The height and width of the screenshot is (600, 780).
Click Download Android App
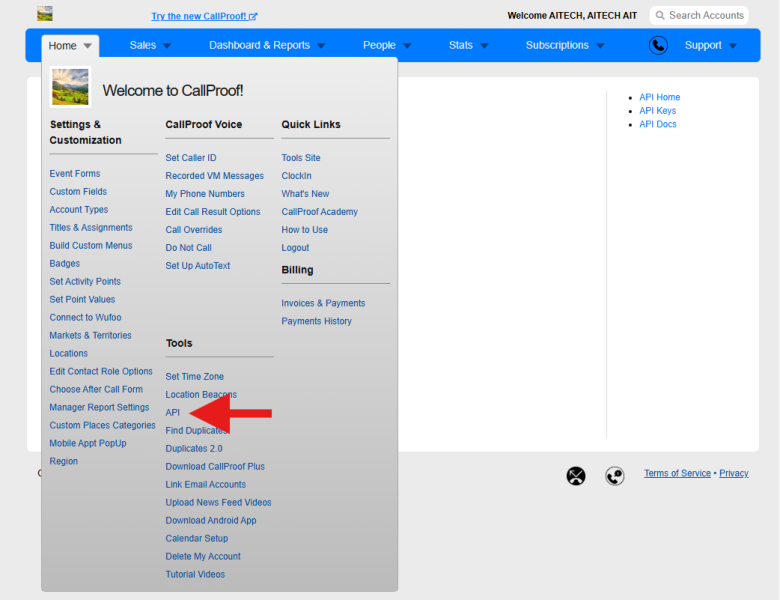211,520
